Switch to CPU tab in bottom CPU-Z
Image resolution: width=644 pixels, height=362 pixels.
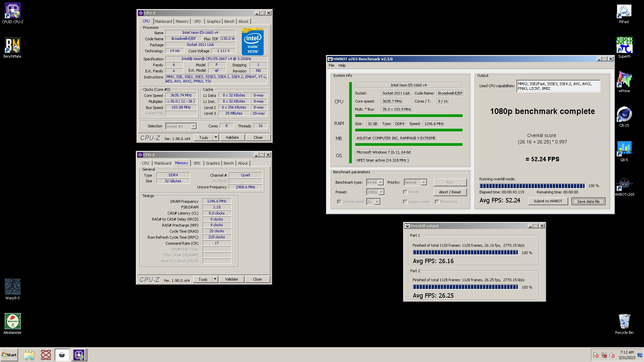(145, 163)
